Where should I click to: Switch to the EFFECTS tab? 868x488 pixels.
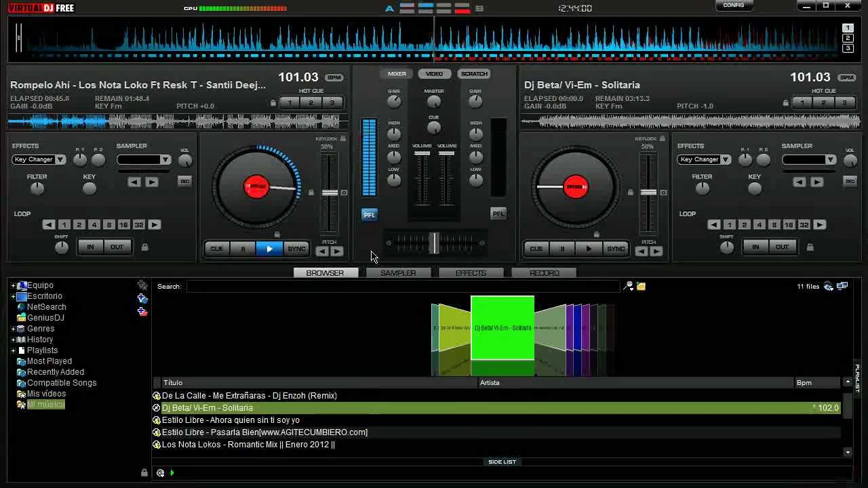[x=471, y=273]
